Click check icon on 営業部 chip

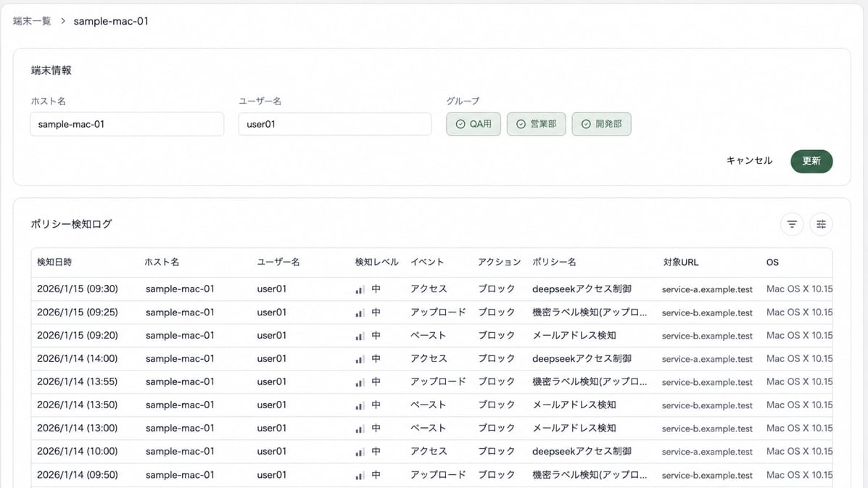(x=521, y=124)
